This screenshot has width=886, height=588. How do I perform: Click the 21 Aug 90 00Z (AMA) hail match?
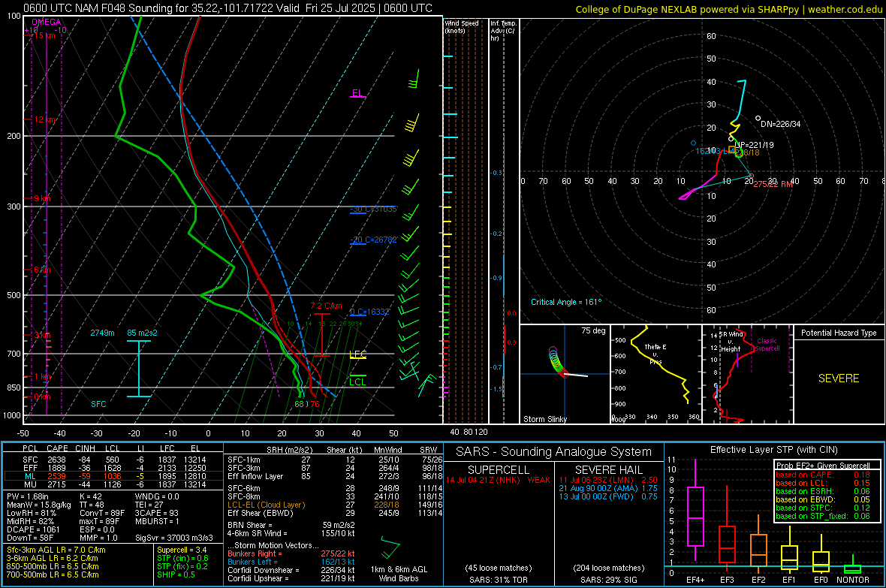(608, 488)
